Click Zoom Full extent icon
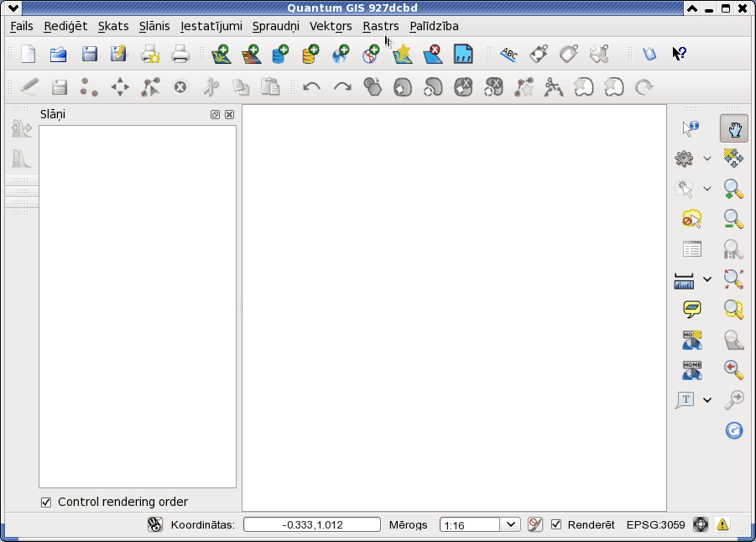Screen dimensions: 756x542 pos(734,279)
